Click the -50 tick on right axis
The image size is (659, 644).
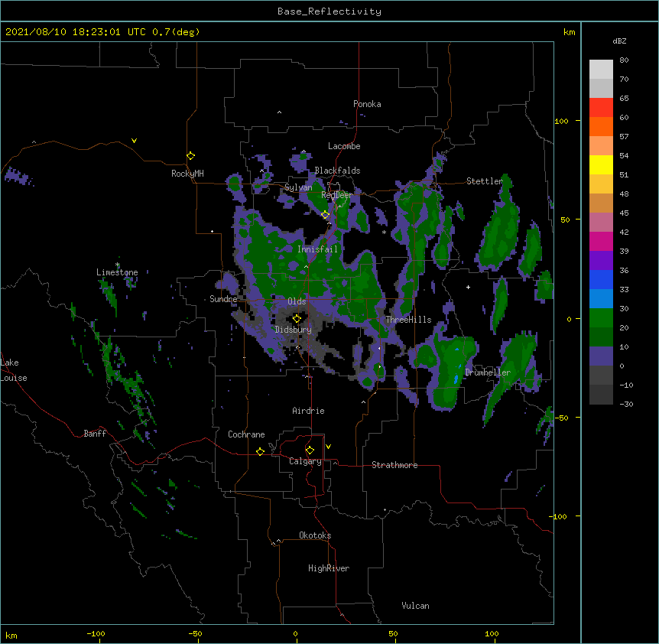click(561, 418)
